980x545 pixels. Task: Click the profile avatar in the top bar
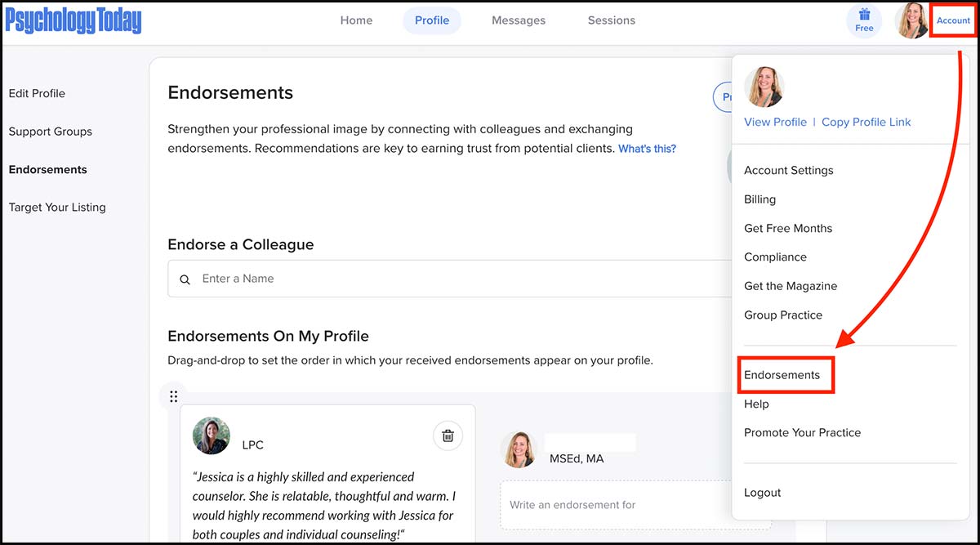click(x=912, y=21)
